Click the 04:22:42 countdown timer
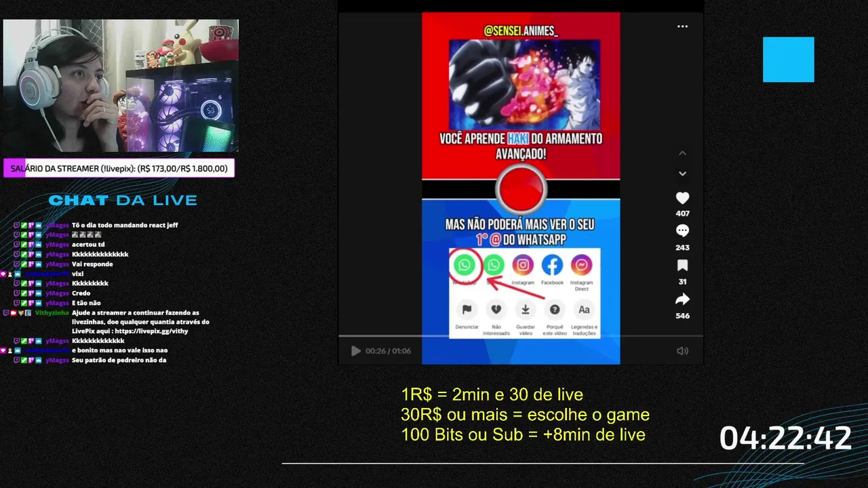868x488 pixels. [x=785, y=438]
